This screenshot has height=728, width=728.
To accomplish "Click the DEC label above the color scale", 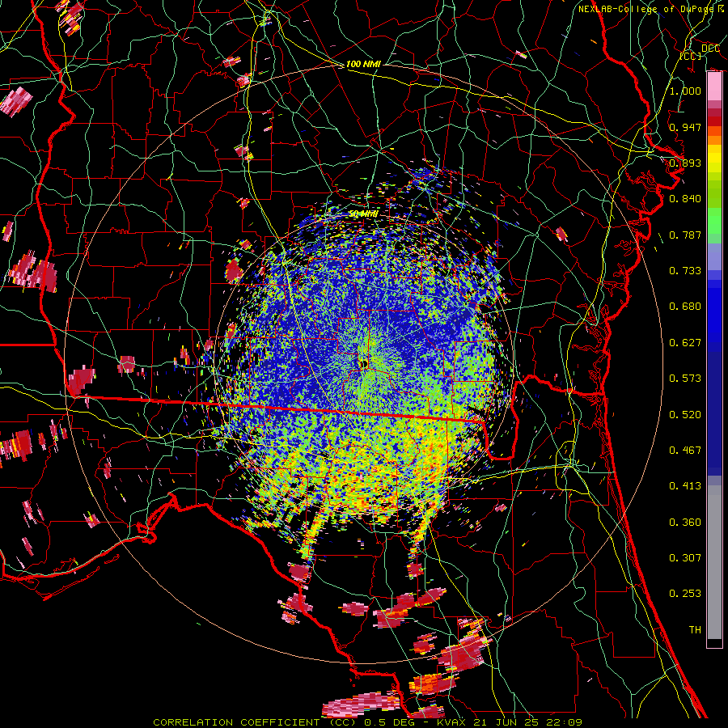I will [710, 49].
